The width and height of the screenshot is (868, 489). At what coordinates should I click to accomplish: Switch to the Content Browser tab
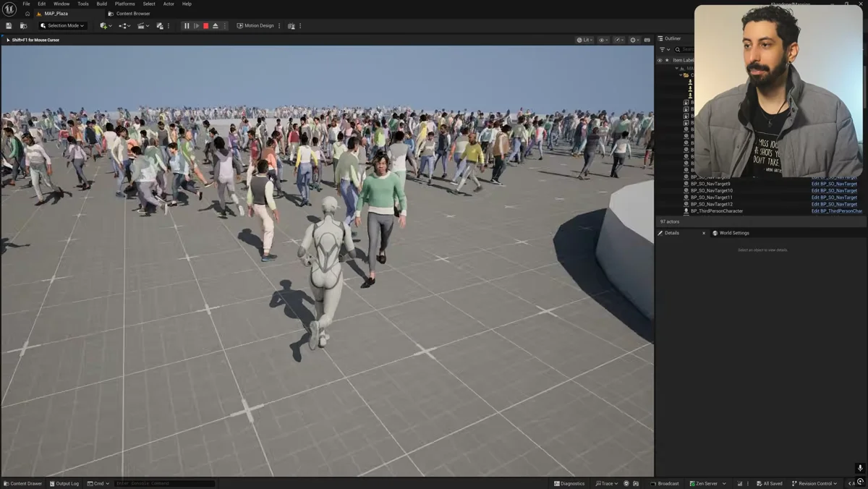point(129,14)
